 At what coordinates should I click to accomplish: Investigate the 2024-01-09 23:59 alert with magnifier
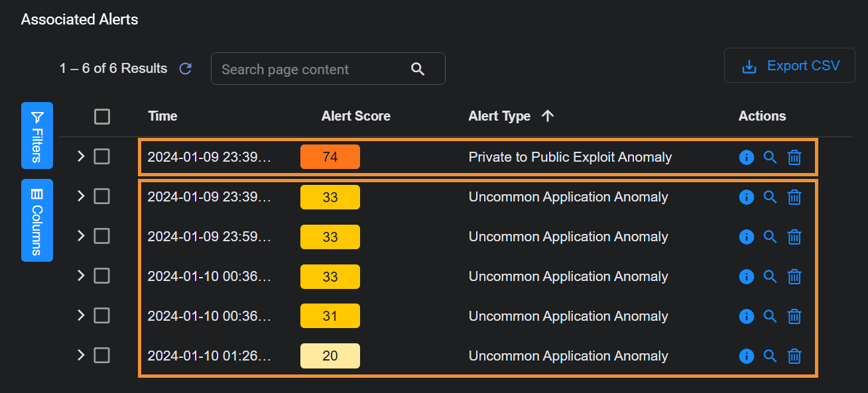770,237
